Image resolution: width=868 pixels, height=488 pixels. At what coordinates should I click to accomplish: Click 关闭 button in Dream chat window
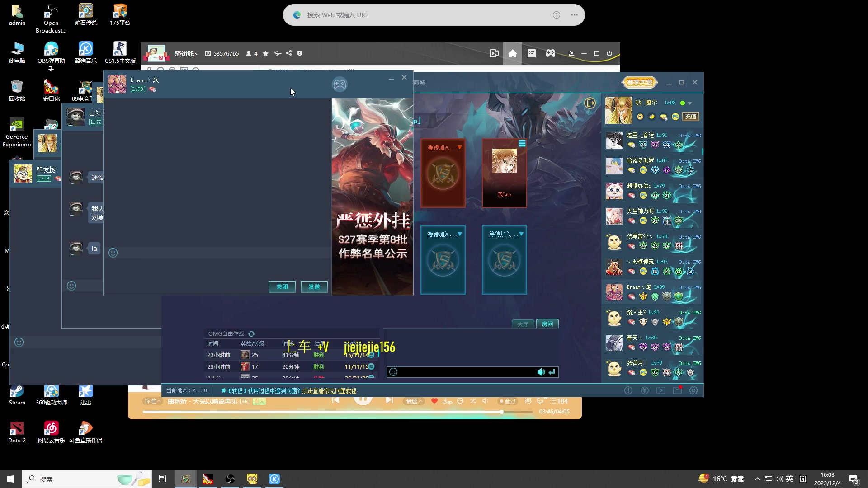pyautogui.click(x=282, y=287)
